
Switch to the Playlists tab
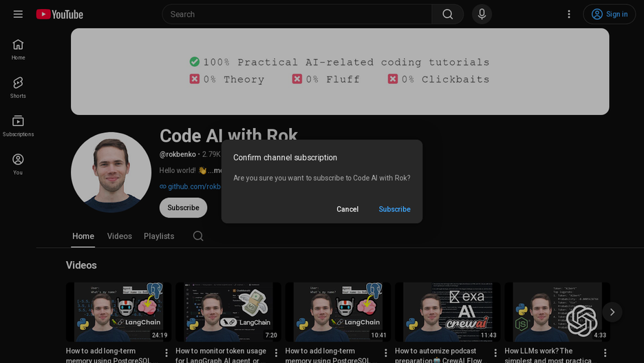[x=159, y=236]
